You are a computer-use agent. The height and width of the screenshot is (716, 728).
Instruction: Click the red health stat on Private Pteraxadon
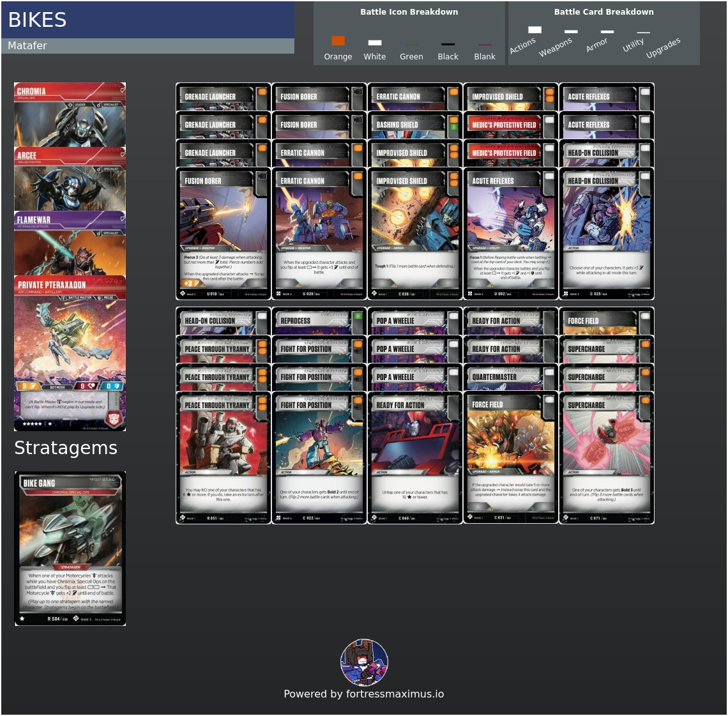click(x=87, y=386)
